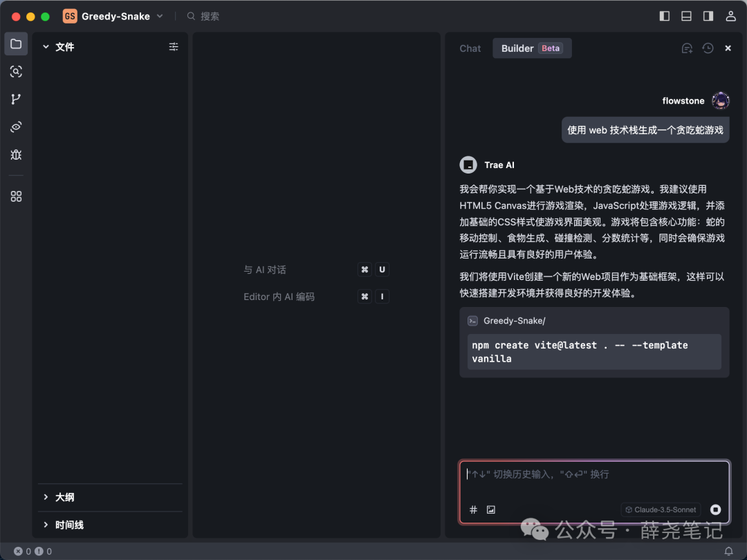Image resolution: width=747 pixels, height=560 pixels.
Task: Click the flowstone user avatar
Action: point(720,100)
